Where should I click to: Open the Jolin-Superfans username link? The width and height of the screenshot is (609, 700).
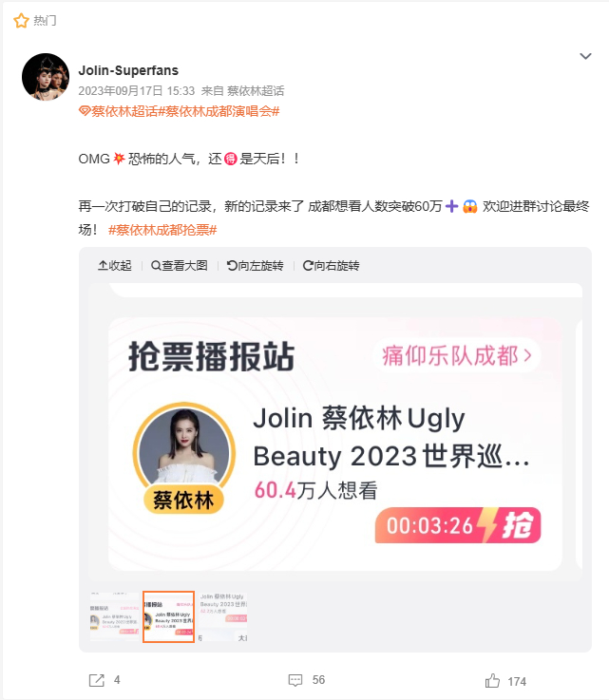(x=128, y=70)
